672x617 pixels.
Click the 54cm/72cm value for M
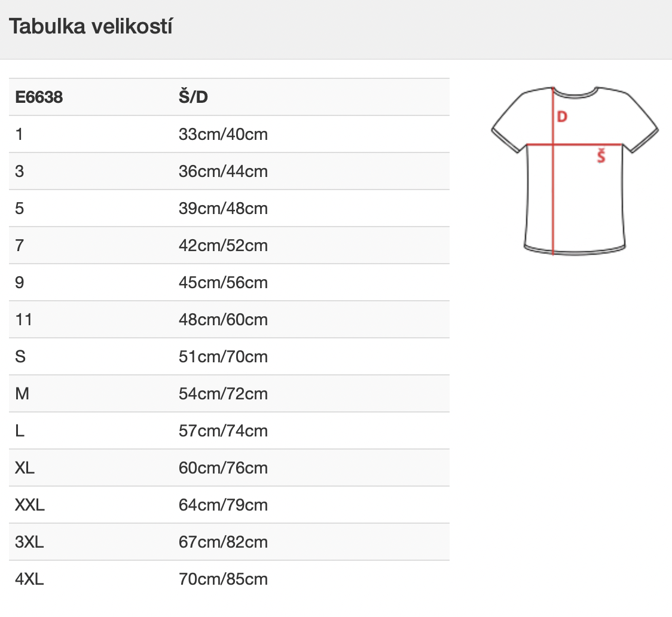click(223, 394)
